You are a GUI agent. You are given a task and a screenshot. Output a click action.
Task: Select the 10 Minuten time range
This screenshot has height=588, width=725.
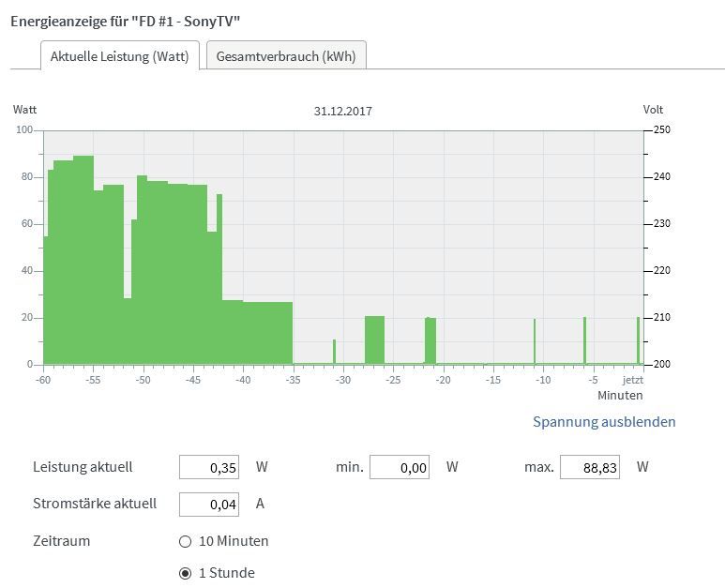186,541
